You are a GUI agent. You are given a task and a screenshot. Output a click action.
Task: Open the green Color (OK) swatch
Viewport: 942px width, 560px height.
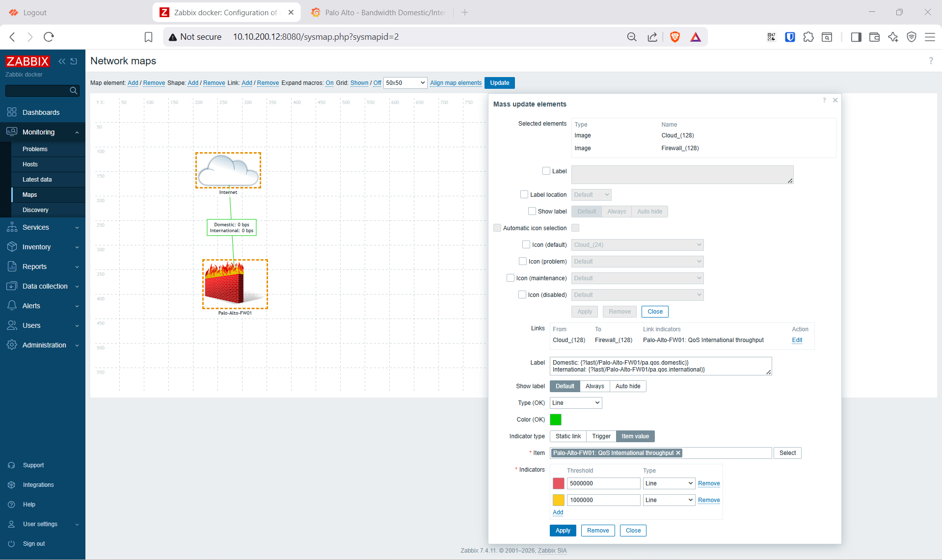click(x=556, y=420)
